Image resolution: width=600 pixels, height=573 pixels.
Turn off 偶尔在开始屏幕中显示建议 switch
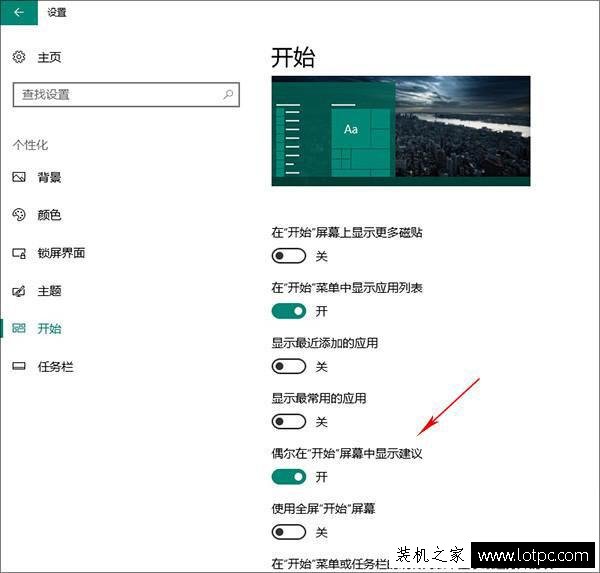pyautogui.click(x=289, y=477)
